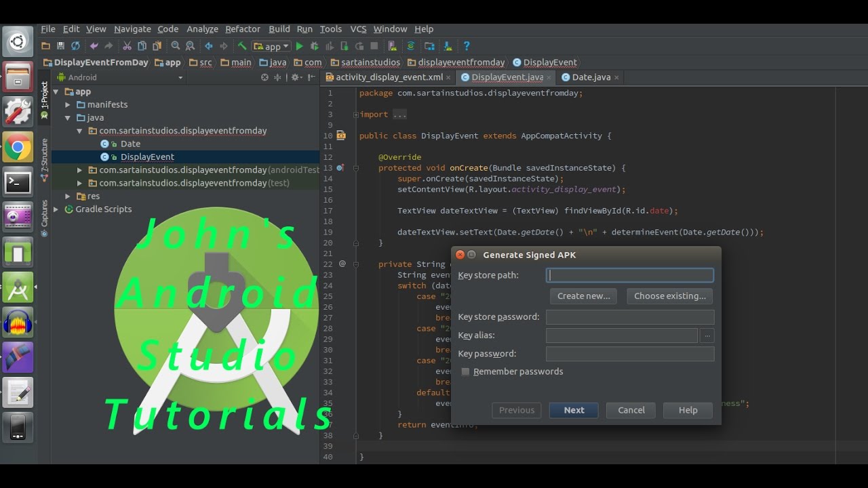Click the Make Project hammer icon
Screen dimensions: 868x488
(x=242, y=46)
